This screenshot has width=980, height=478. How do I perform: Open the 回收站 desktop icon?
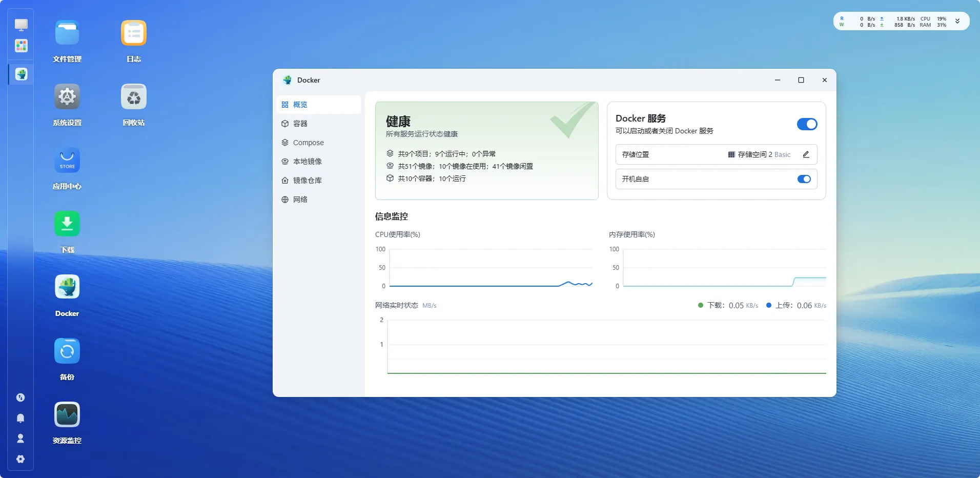tap(134, 96)
